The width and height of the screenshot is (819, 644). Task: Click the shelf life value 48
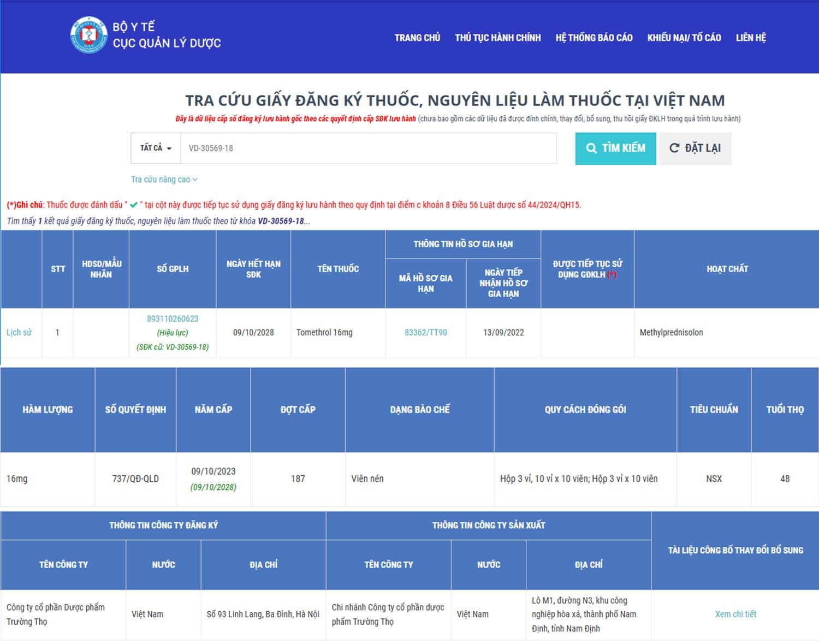point(785,478)
